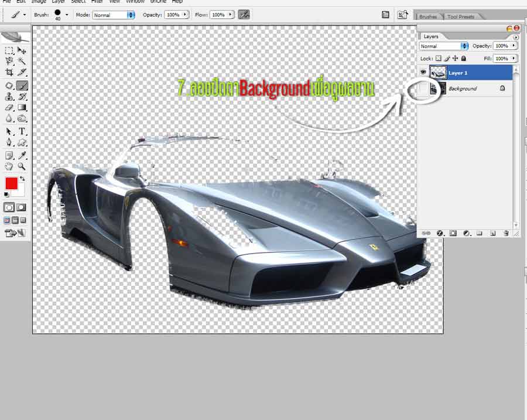The height and width of the screenshot is (420, 527).
Task: Switch to Standard editing mode
Action: [x=9, y=207]
